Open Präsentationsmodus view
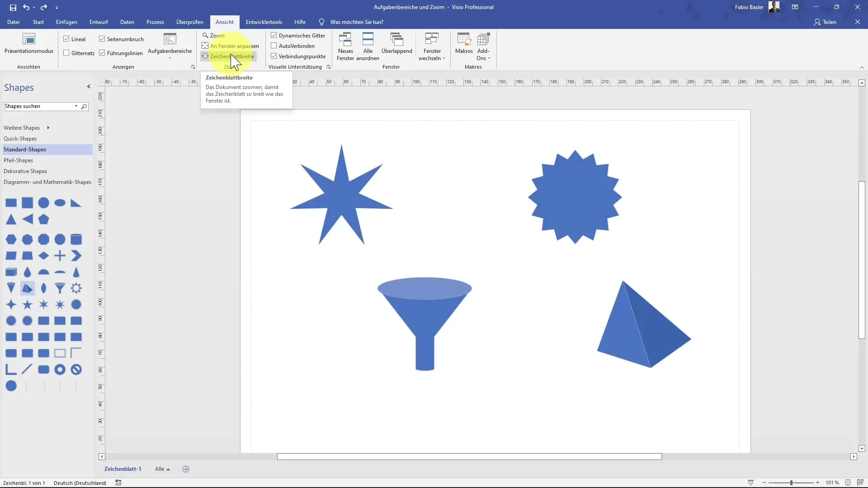The image size is (868, 488). point(29,43)
